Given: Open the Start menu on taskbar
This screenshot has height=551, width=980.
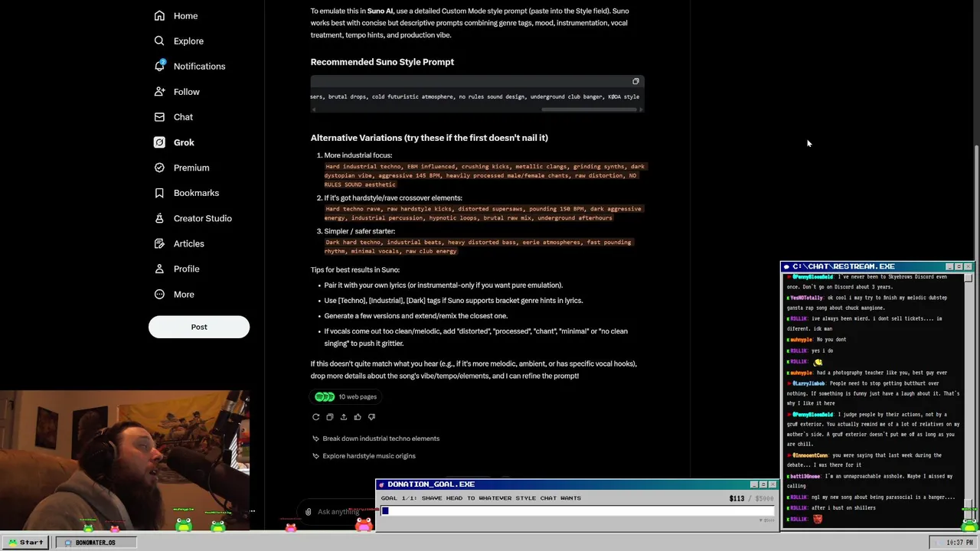Looking at the screenshot, I should coord(26,543).
